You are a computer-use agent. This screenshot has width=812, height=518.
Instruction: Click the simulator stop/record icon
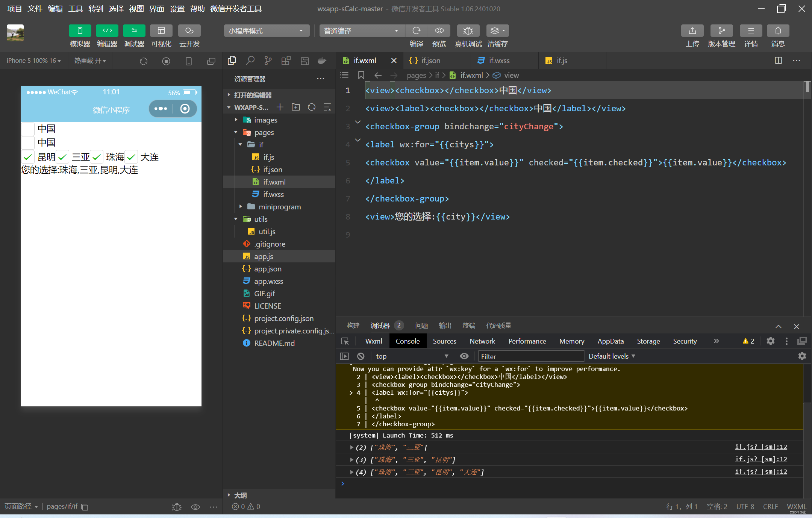[x=166, y=61]
